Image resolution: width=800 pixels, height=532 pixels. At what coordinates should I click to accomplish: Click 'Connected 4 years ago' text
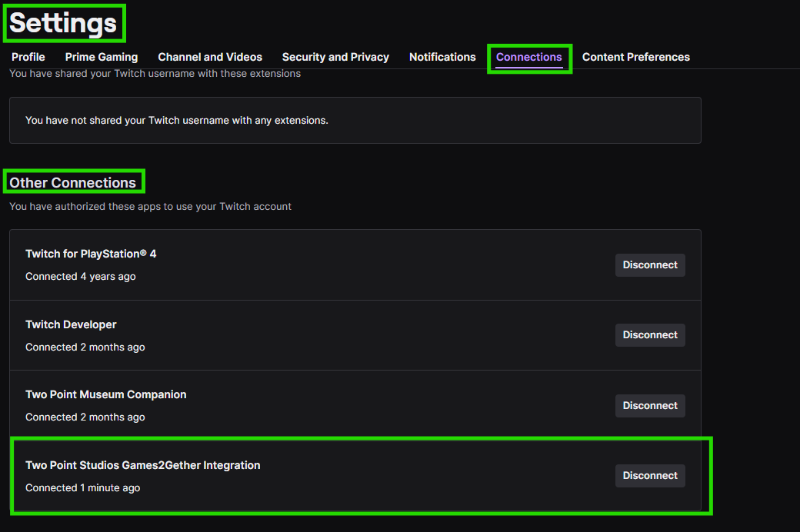81,277
